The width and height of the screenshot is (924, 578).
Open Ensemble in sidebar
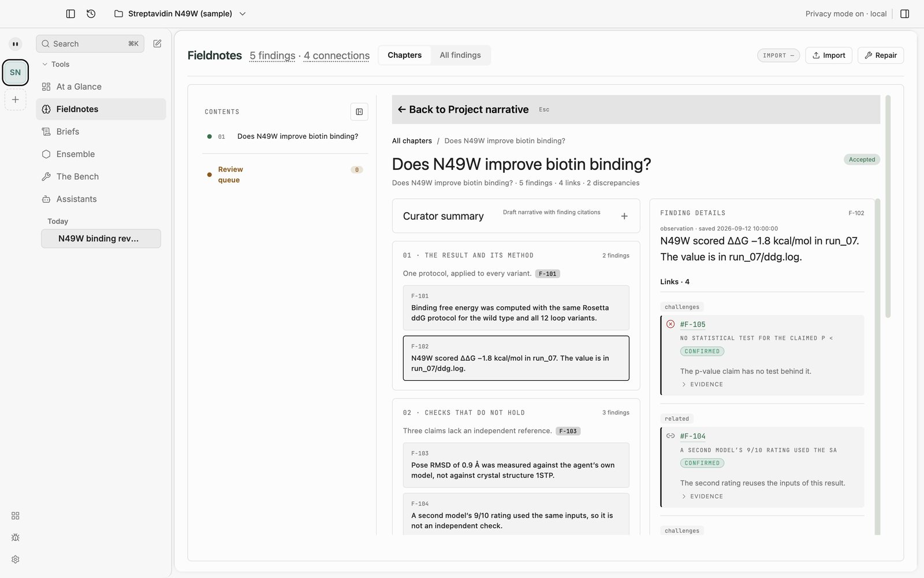[x=101, y=154]
